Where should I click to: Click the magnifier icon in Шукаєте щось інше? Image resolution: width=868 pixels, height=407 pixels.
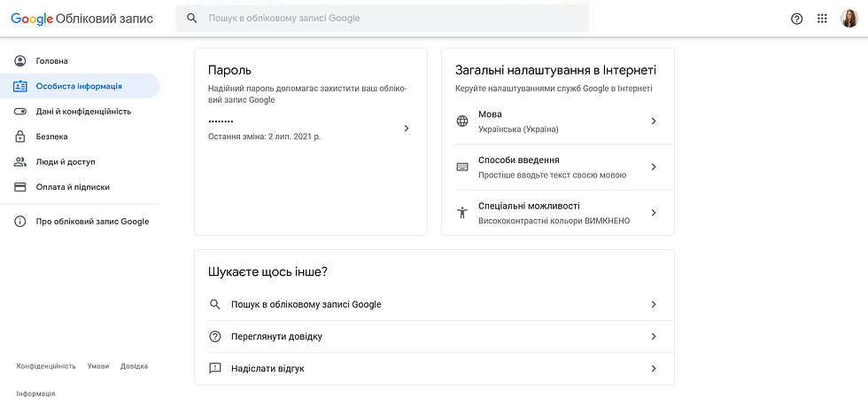pos(214,304)
